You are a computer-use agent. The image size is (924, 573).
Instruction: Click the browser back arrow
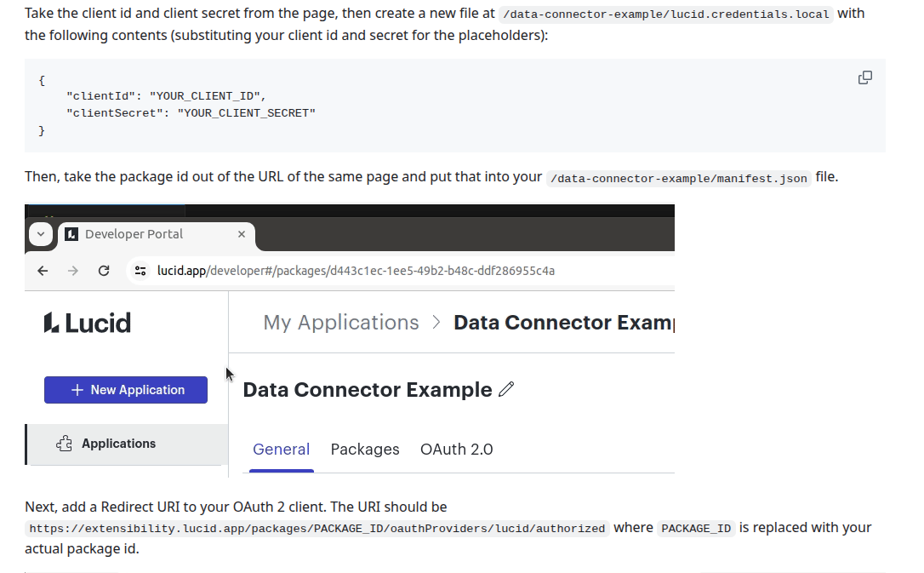coord(43,271)
